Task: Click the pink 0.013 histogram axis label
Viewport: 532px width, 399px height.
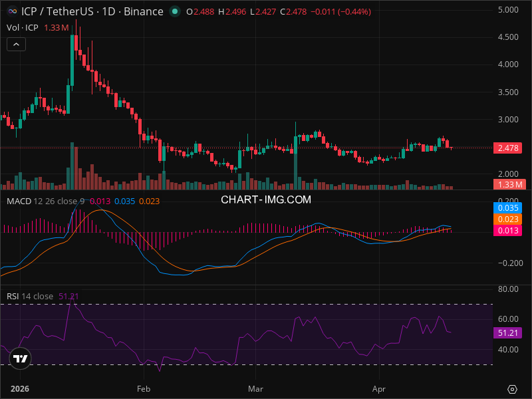Action: click(x=507, y=230)
